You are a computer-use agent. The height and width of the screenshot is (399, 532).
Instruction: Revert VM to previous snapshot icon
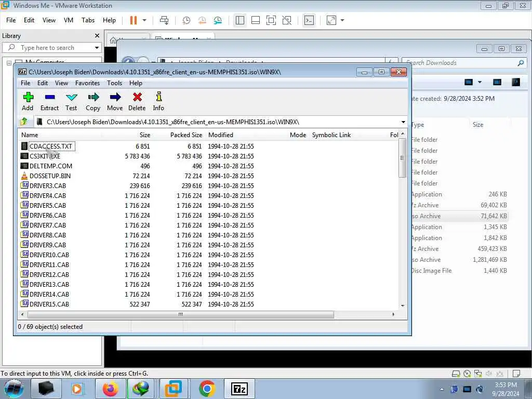click(202, 20)
